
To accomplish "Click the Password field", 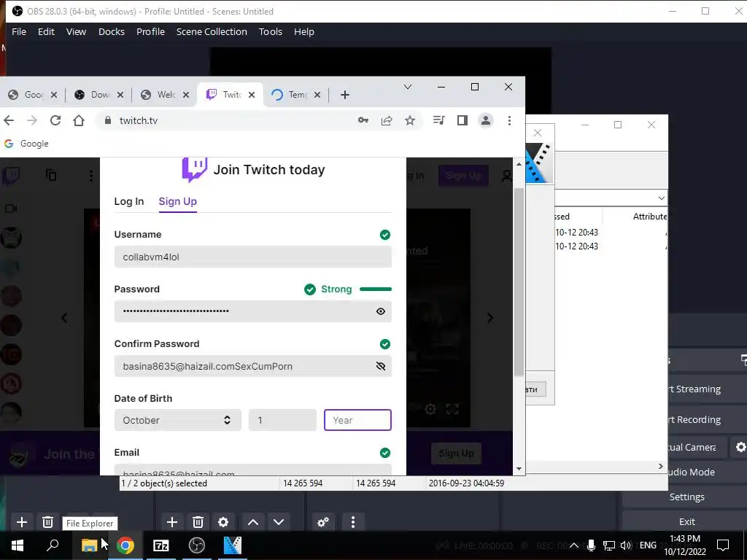I will [x=253, y=311].
